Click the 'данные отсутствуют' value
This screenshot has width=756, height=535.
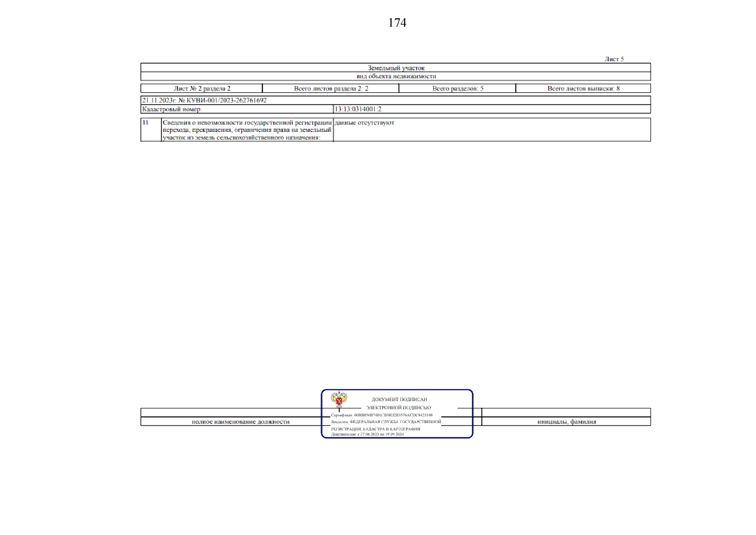(364, 123)
